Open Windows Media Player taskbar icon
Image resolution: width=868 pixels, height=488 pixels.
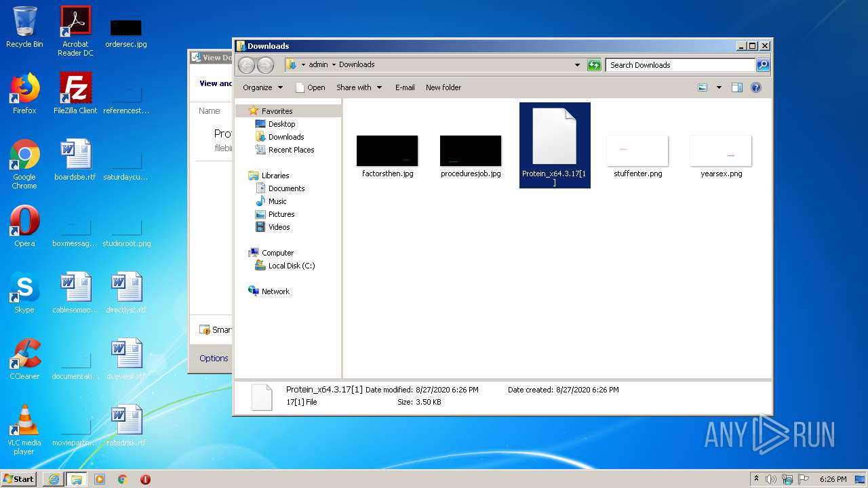(x=100, y=479)
